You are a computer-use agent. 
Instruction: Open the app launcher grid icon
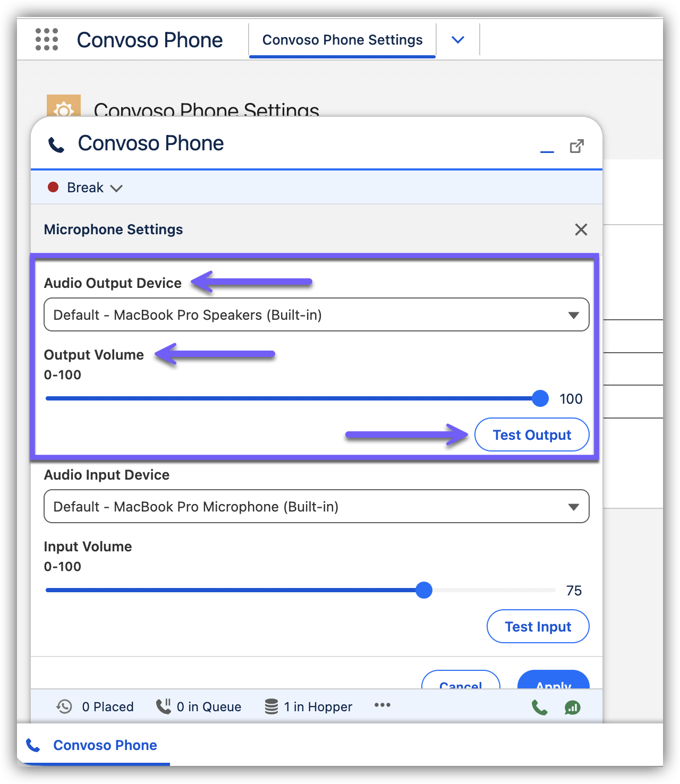(47, 40)
